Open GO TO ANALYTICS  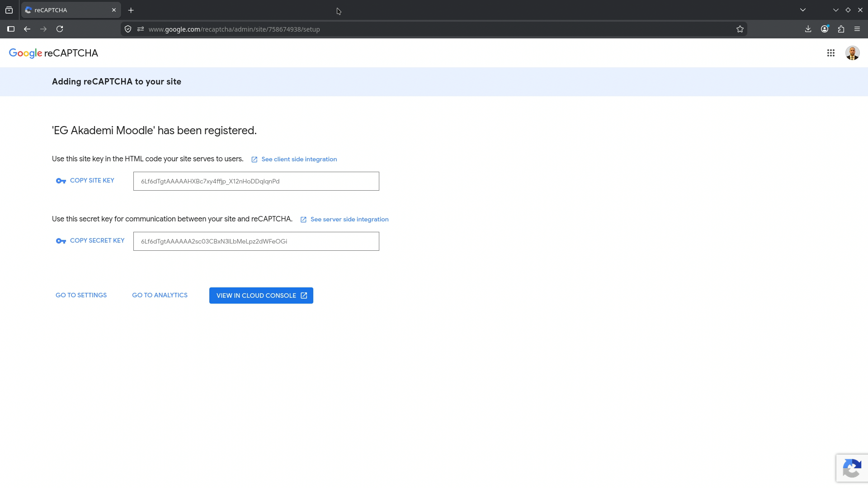tap(160, 296)
